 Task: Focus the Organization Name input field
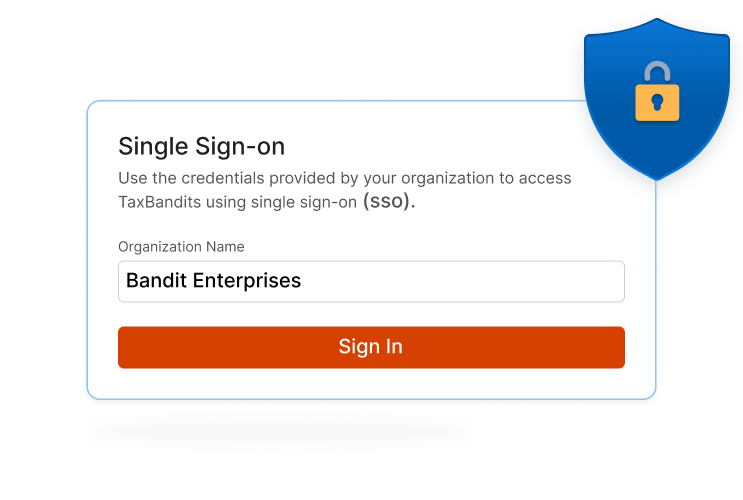tap(371, 281)
